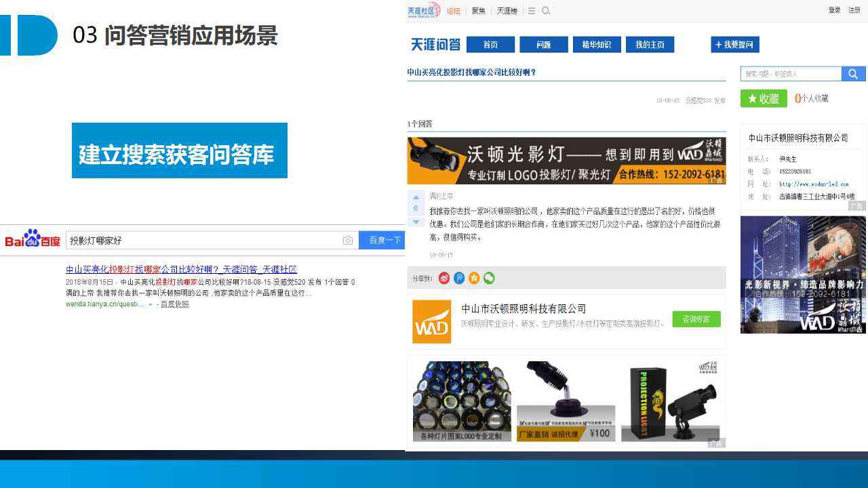Click the company name in the answer card

pos(524,309)
